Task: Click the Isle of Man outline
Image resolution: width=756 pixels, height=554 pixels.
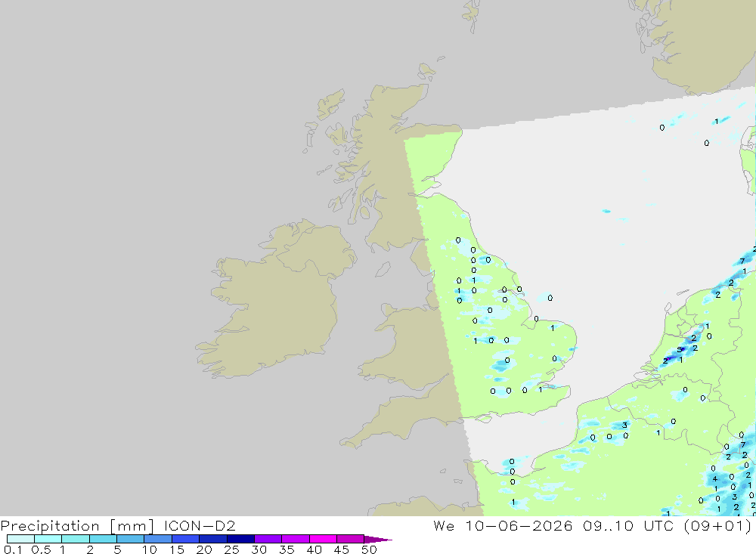Action: point(383,270)
